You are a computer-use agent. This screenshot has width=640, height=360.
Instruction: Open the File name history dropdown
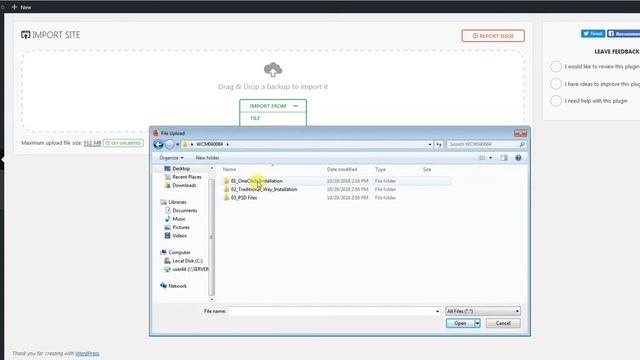437,311
